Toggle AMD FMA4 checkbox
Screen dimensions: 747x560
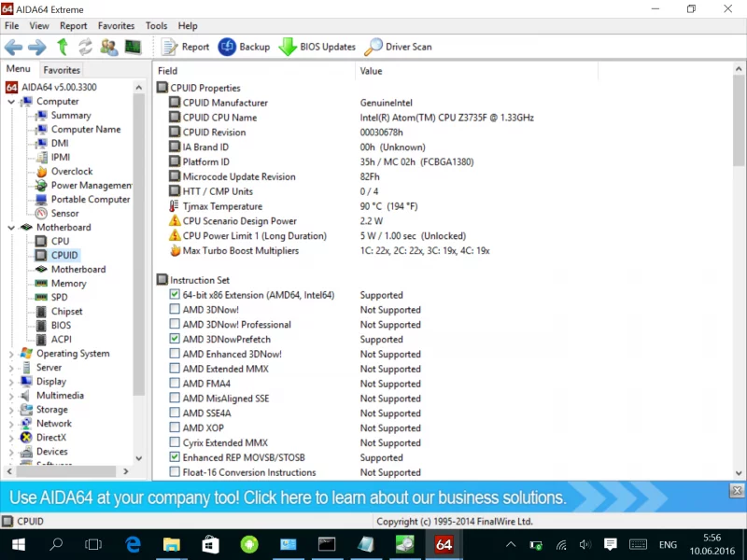point(175,384)
